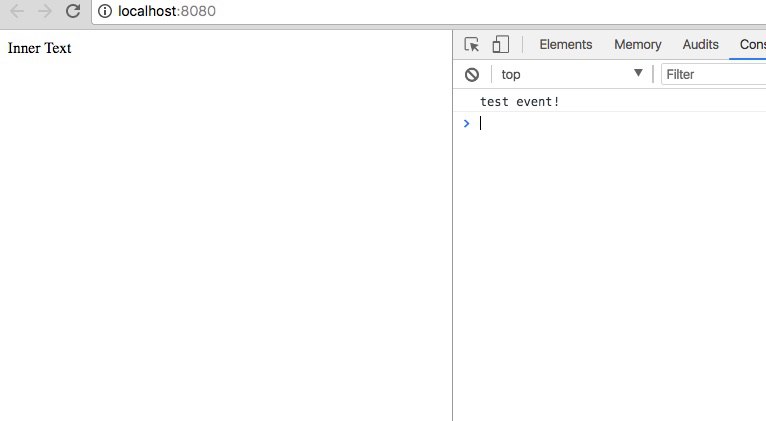766x421 pixels.
Task: Open the Memory tab
Action: click(637, 44)
